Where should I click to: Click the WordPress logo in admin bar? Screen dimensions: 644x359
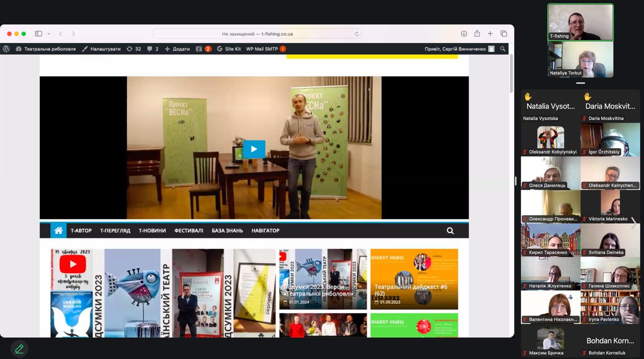6,49
